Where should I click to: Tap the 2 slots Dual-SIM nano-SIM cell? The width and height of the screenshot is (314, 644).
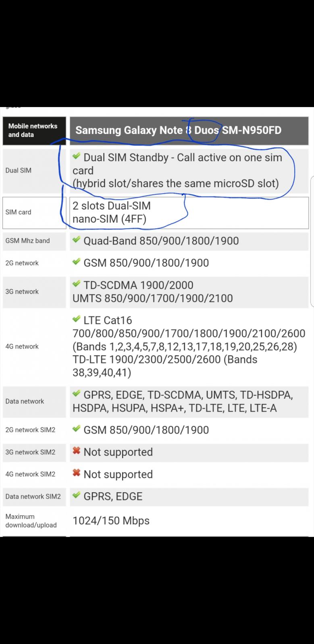pyautogui.click(x=189, y=213)
